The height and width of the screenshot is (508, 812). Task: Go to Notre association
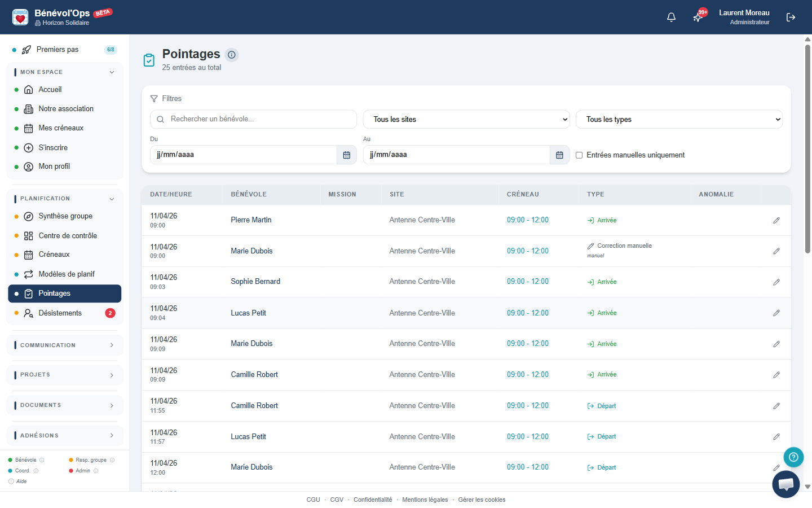point(65,109)
